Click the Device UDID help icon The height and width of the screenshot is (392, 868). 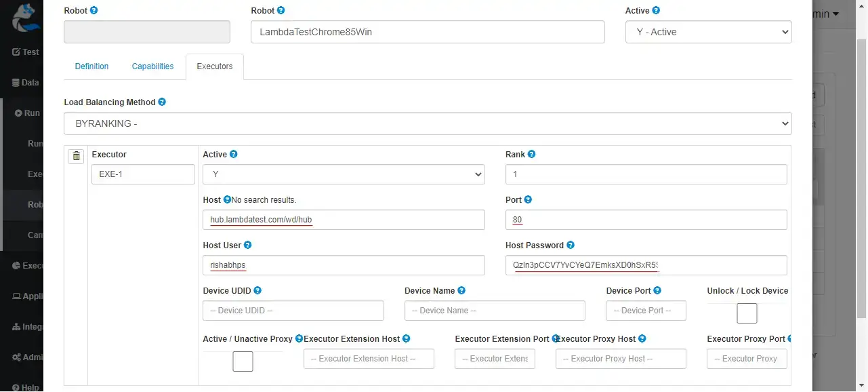point(256,290)
